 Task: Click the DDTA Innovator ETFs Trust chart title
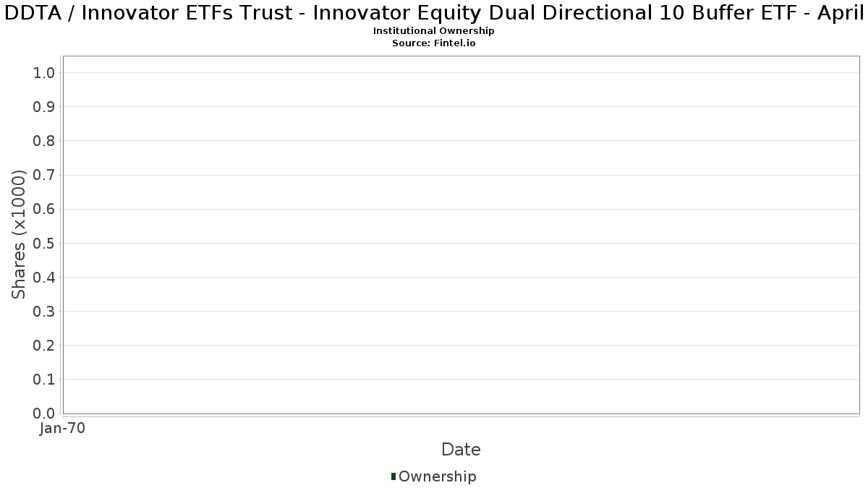434,14
